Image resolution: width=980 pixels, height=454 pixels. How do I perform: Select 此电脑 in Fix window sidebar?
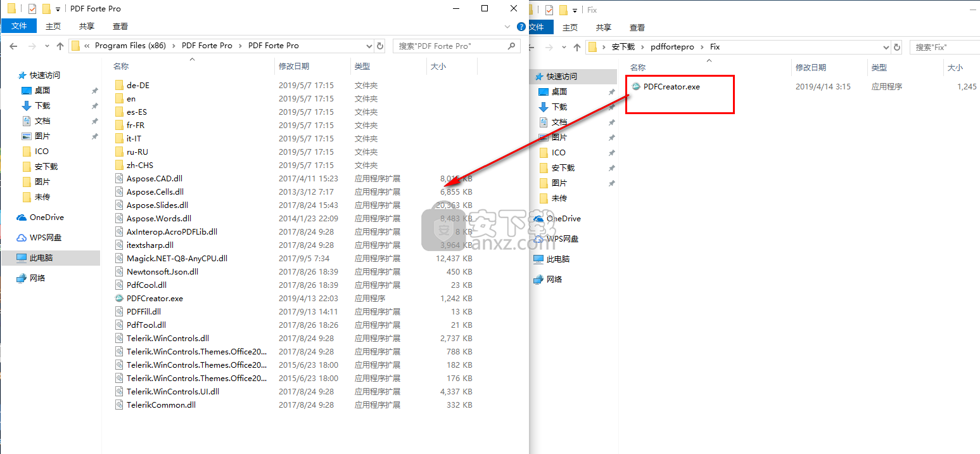557,259
